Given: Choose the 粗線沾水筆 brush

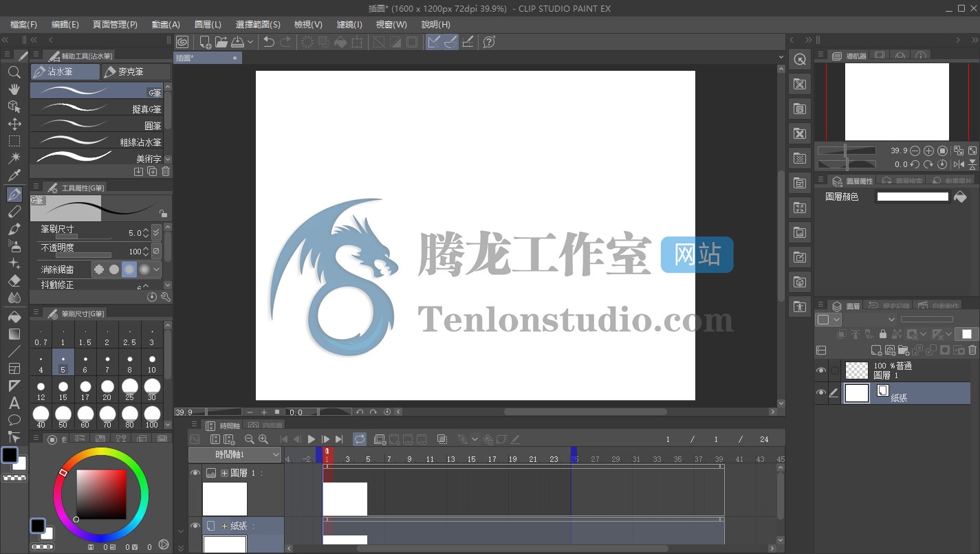Looking at the screenshot, I should point(96,141).
